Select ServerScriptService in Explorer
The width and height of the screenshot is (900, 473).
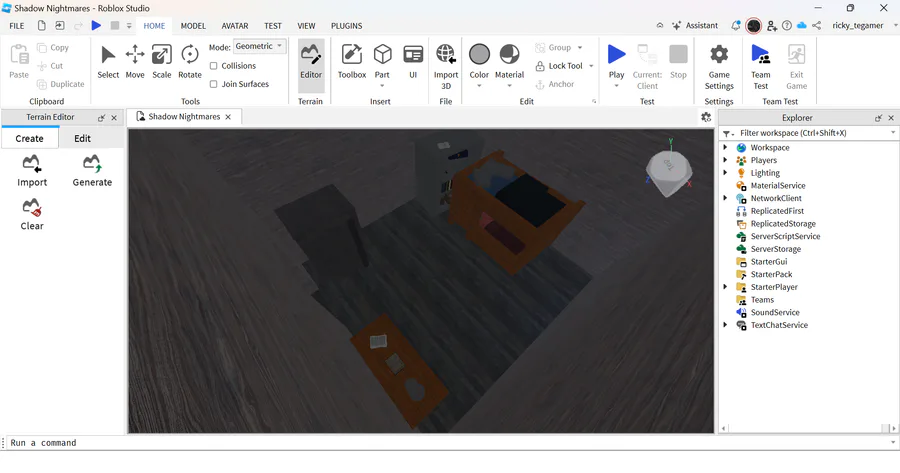(x=785, y=236)
